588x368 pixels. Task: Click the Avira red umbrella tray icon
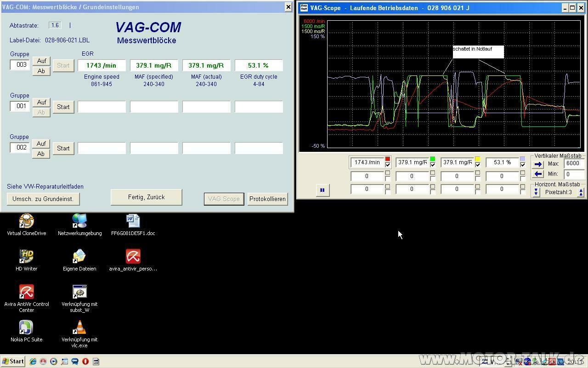(x=552, y=362)
